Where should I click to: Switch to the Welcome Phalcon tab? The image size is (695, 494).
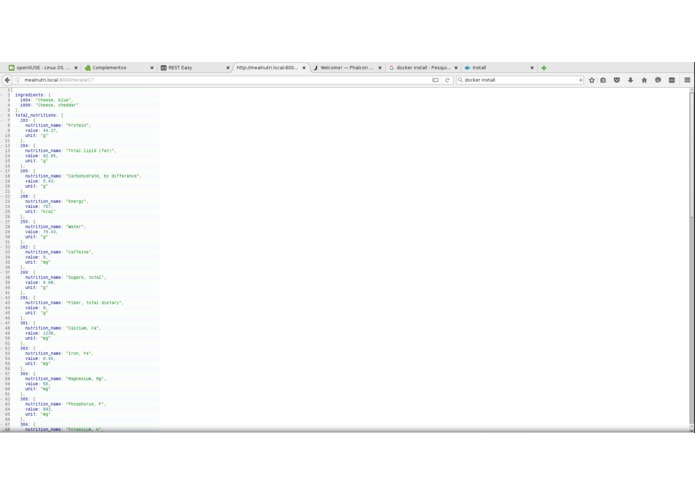coord(346,68)
